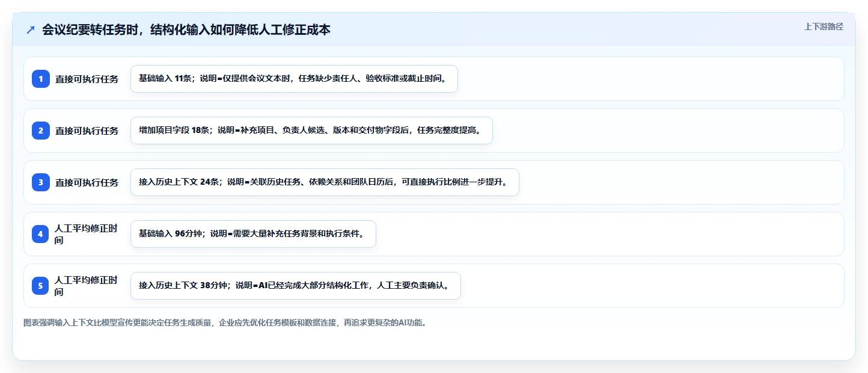Click the number 2 step badge
This screenshot has width=868, height=373.
point(41,131)
